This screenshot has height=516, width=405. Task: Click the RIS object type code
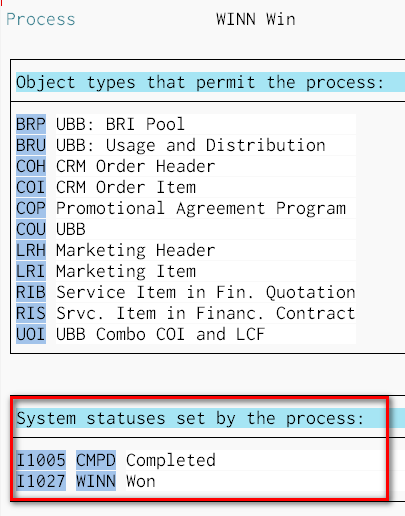(31, 313)
